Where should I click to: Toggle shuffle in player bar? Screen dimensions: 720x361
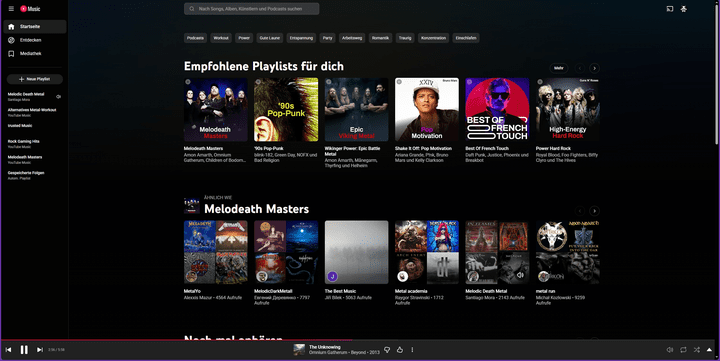697,350
